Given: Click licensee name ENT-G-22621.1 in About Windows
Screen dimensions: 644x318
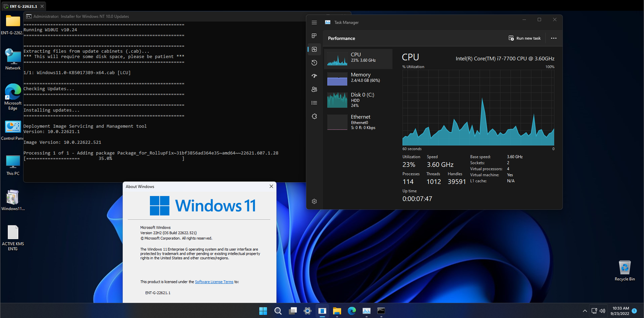Looking at the screenshot, I should tap(157, 292).
